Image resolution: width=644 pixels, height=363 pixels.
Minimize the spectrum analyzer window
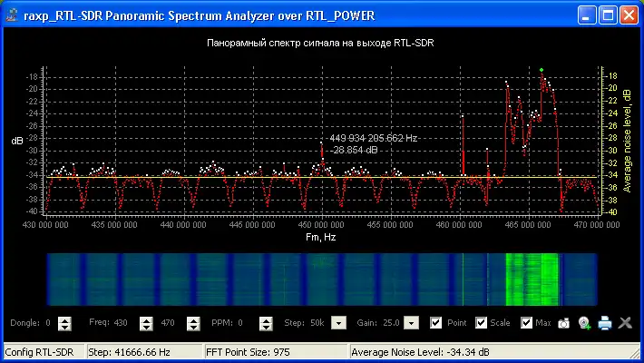tap(587, 15)
